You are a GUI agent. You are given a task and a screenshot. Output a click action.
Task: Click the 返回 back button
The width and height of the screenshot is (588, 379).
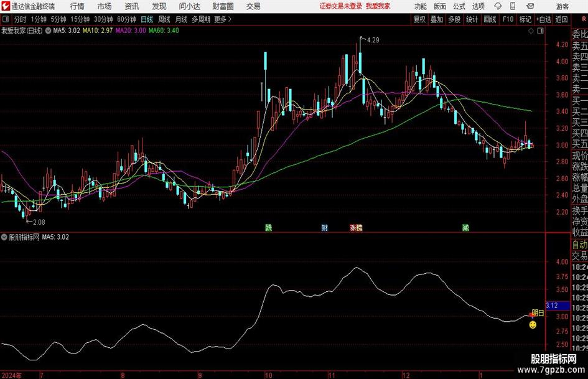[561, 19]
